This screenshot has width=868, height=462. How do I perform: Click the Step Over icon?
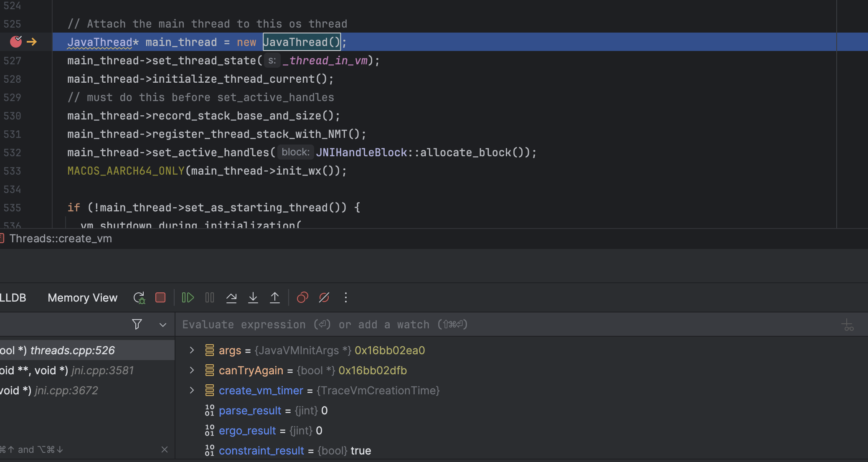click(x=231, y=297)
